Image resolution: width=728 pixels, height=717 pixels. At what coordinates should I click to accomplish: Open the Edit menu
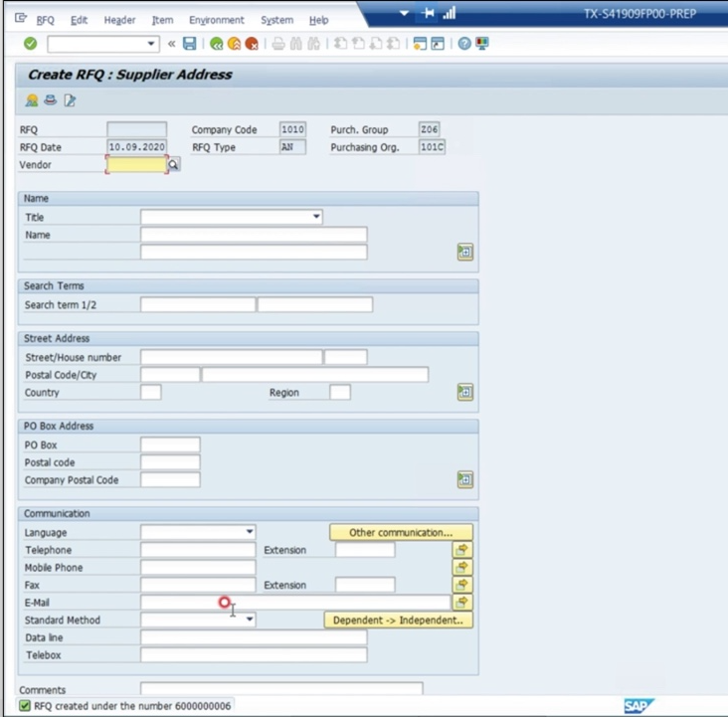[x=79, y=20]
